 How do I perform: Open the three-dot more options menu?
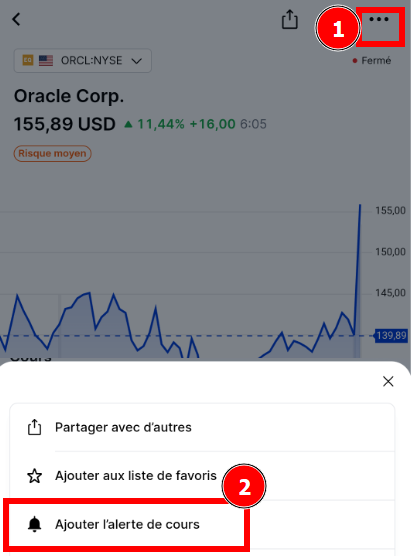point(379,19)
